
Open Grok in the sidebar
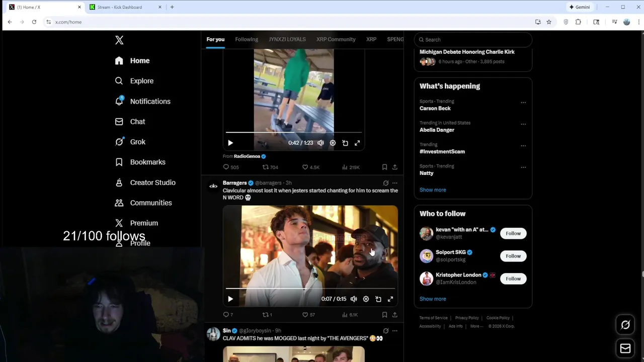tap(130, 142)
